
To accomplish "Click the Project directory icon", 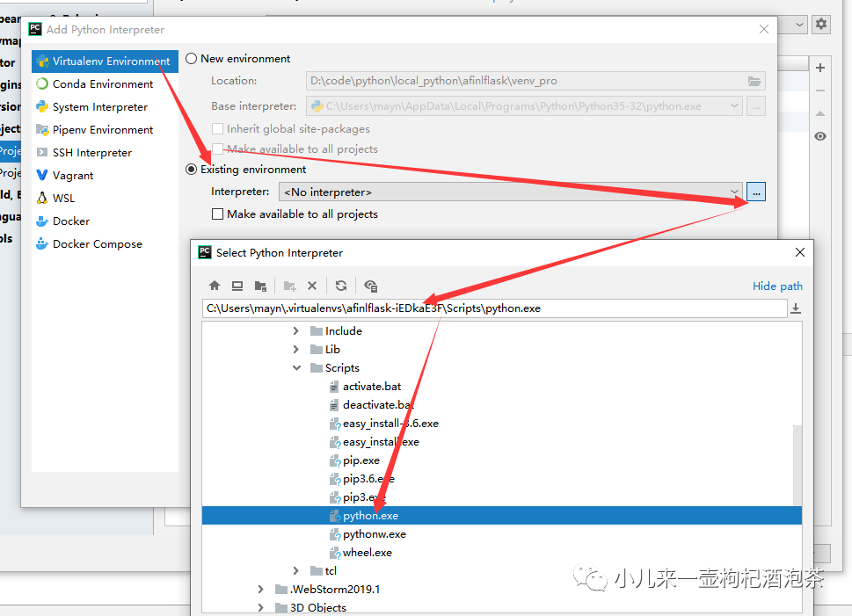I will pos(261,286).
